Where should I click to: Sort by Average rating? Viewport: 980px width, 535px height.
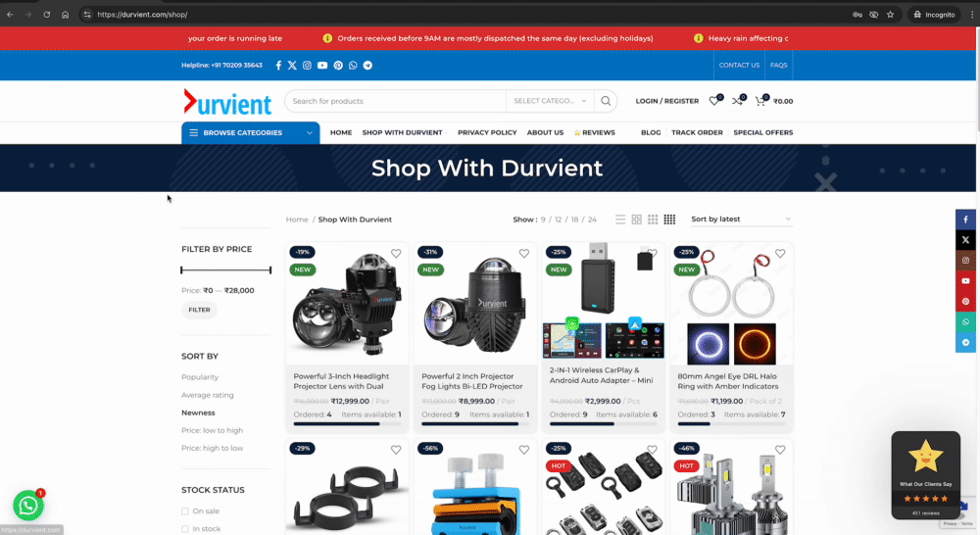(208, 395)
